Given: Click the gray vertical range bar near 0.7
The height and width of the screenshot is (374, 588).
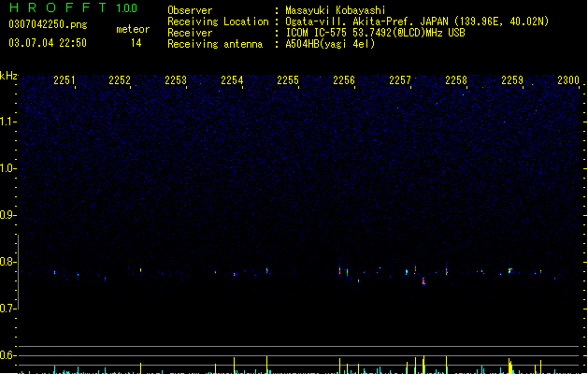Looking at the screenshot, I should click(18, 271).
